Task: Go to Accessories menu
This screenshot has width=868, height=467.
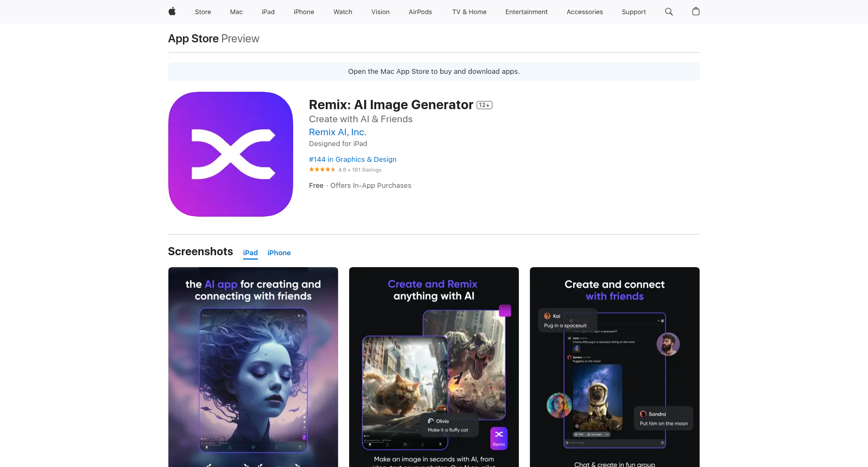Action: 585,12
